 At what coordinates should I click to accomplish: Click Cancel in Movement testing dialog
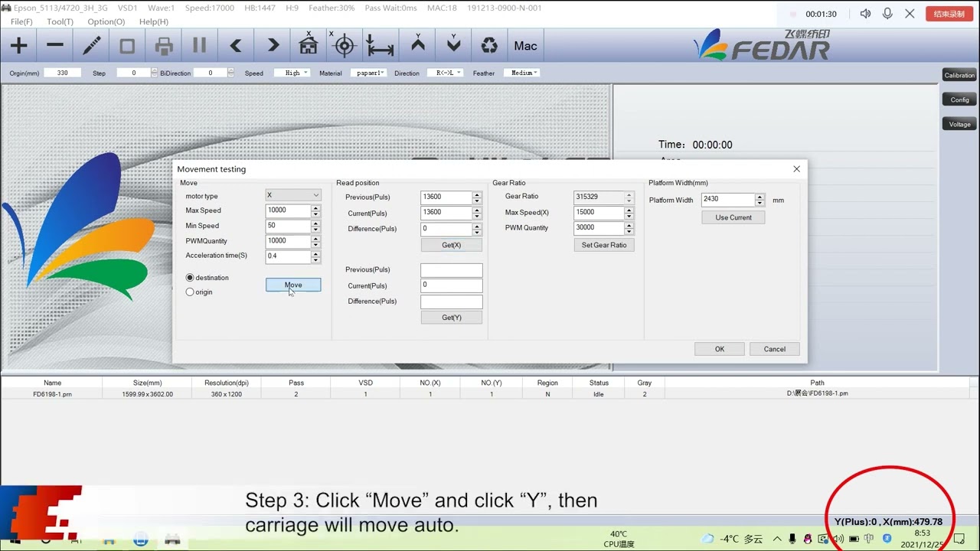tap(775, 349)
